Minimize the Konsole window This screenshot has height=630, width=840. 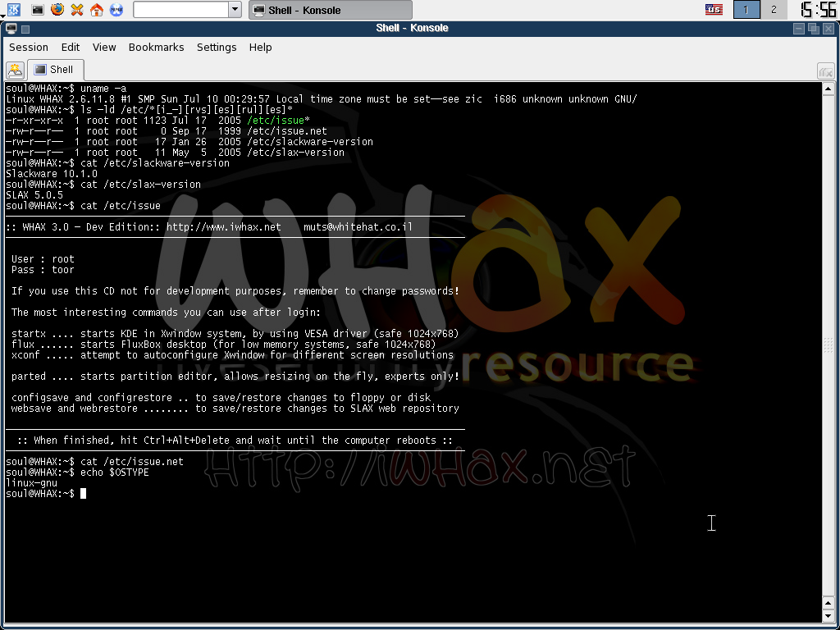[x=799, y=29]
